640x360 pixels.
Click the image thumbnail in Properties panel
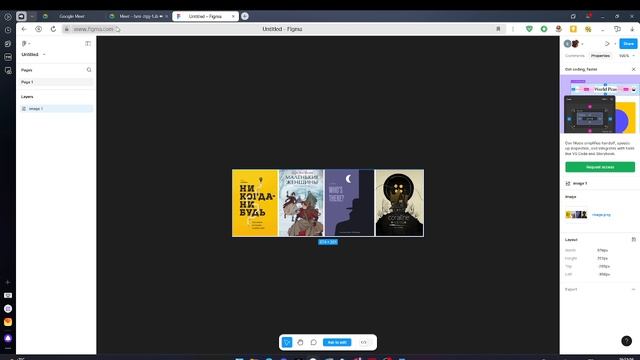pos(576,215)
